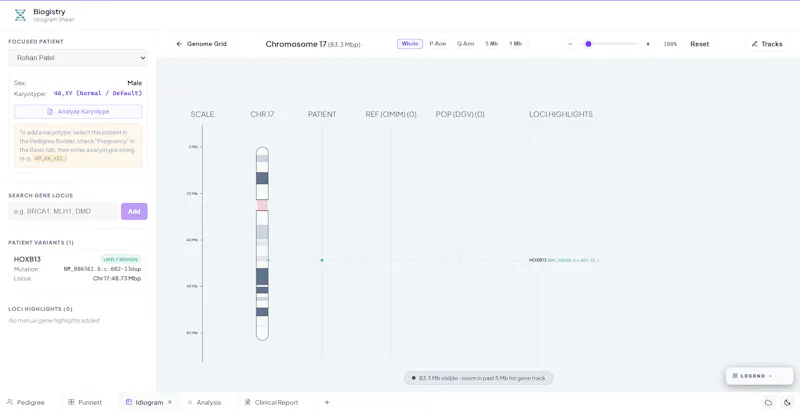Click the 100% zoom percentage label

point(670,44)
